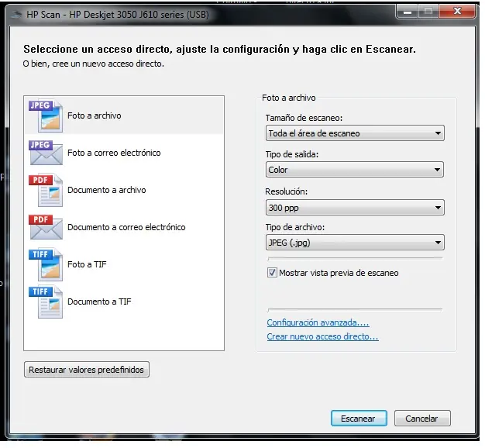The width and height of the screenshot is (485, 448).
Task: Open 'Configuración avanzada....' link
Action: click(x=318, y=322)
